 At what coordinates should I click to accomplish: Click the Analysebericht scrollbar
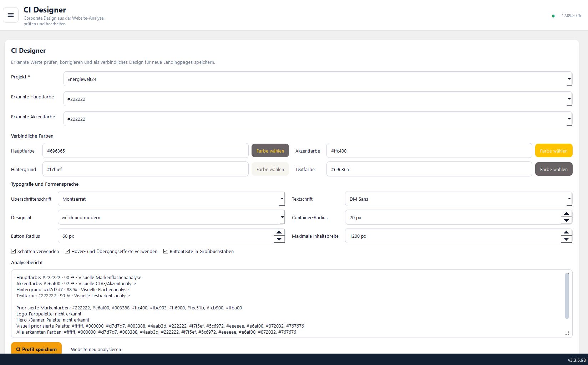coord(567,296)
